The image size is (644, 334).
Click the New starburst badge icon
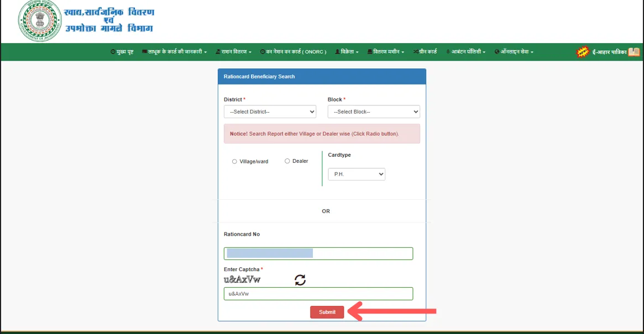[x=583, y=52]
